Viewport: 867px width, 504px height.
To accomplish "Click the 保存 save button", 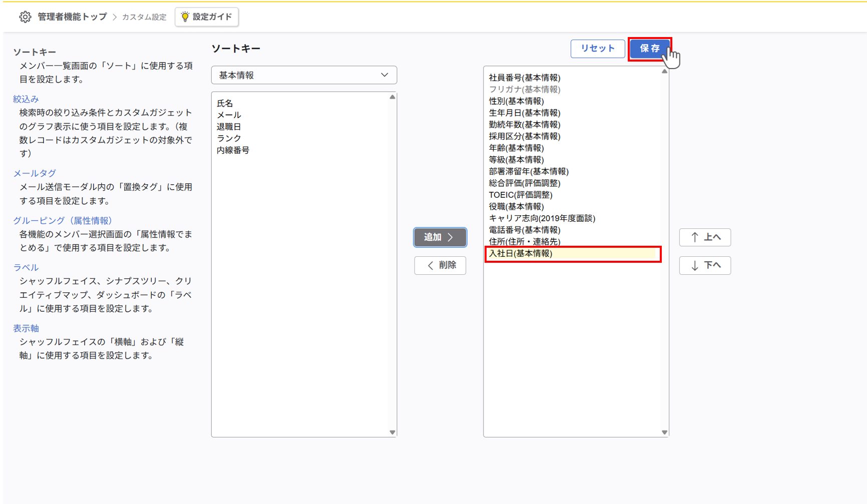I will pyautogui.click(x=649, y=49).
